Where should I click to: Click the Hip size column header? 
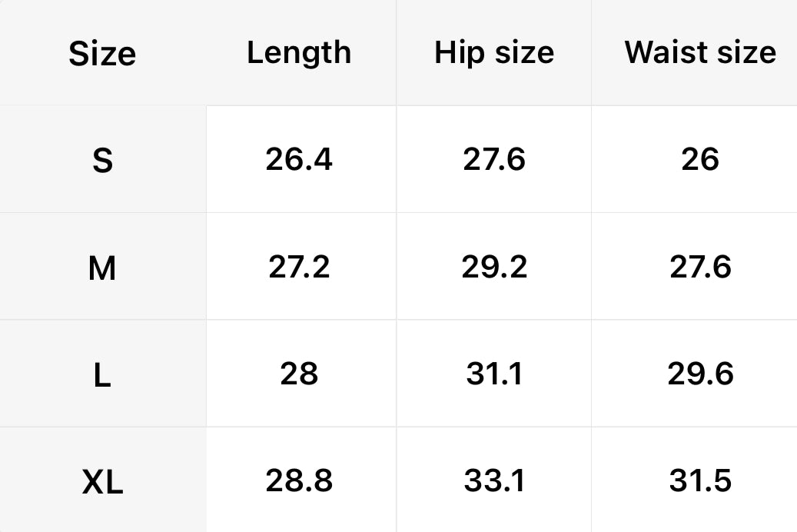[494, 52]
